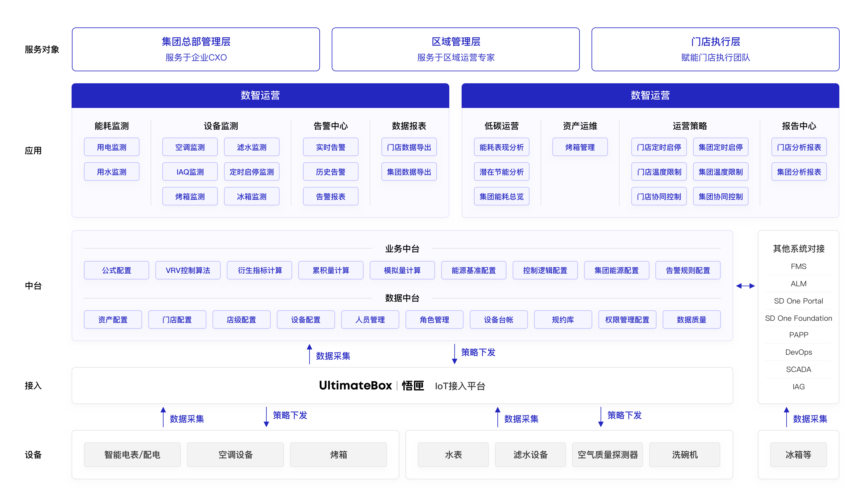Open 集团定时启停 strategy box

click(x=720, y=147)
